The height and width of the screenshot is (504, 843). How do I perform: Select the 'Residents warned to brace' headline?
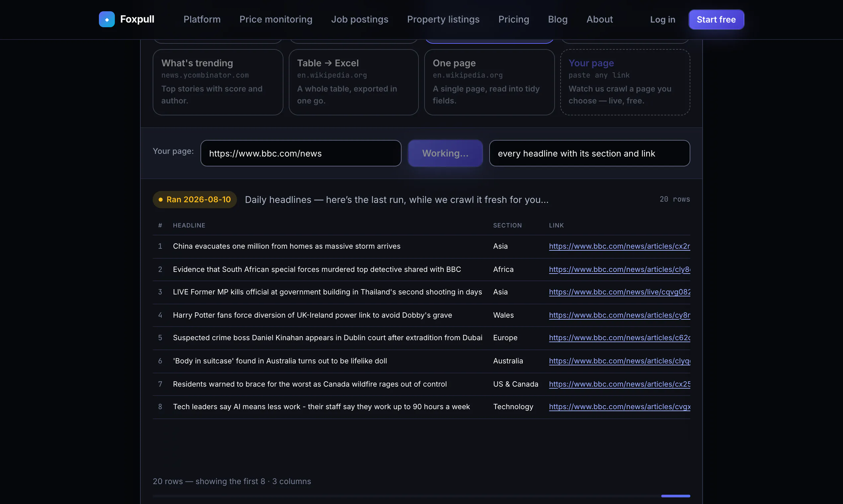click(x=310, y=384)
